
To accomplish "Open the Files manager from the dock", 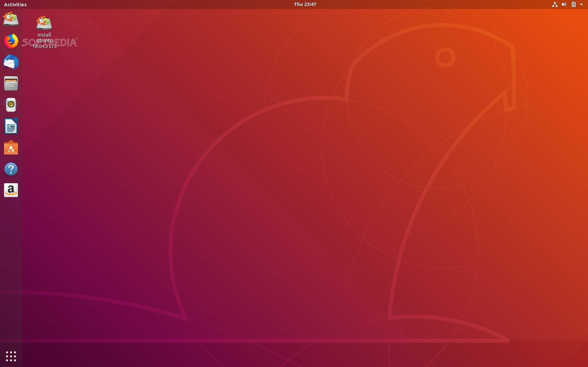I will (x=11, y=84).
